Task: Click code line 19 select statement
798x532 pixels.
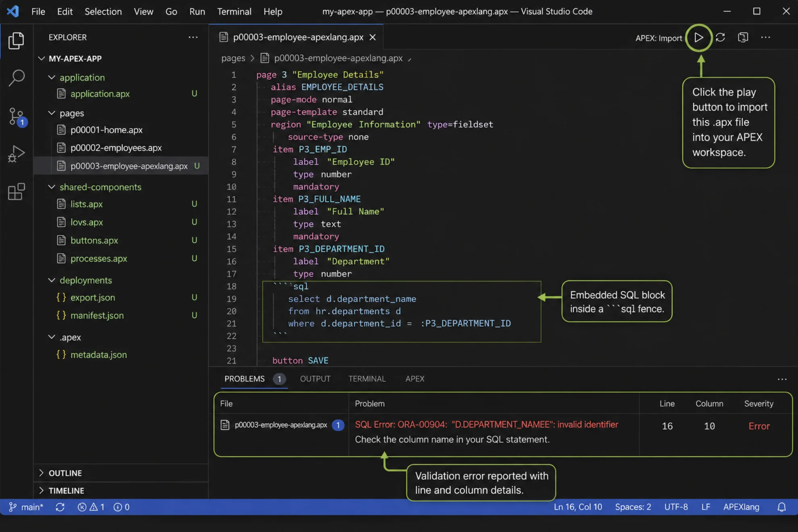Action: pos(352,299)
